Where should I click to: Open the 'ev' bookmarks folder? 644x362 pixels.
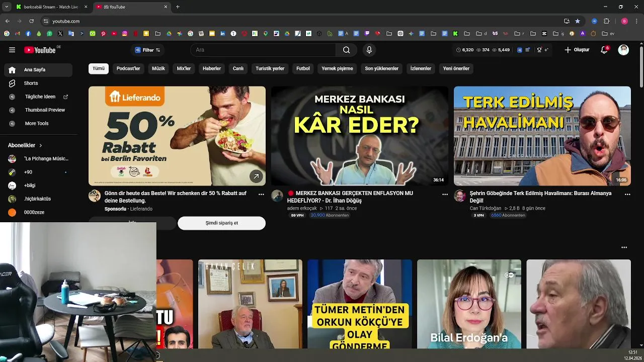(x=608, y=34)
